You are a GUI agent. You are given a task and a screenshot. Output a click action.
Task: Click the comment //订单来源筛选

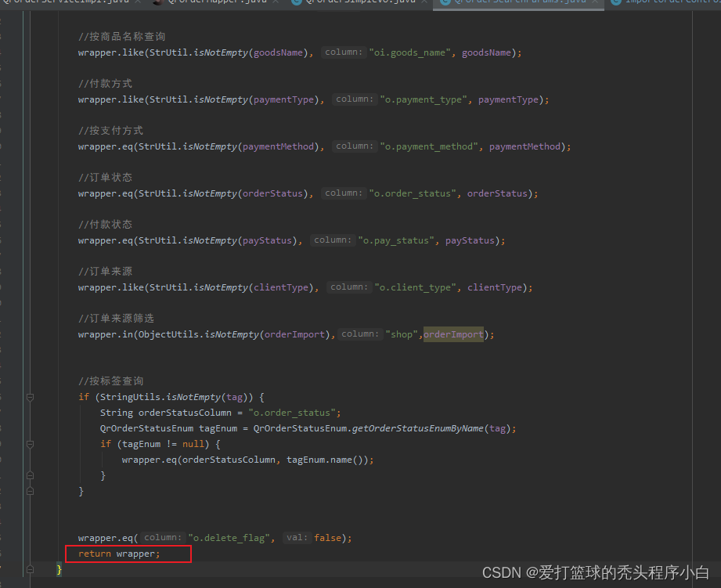pyautogui.click(x=117, y=318)
